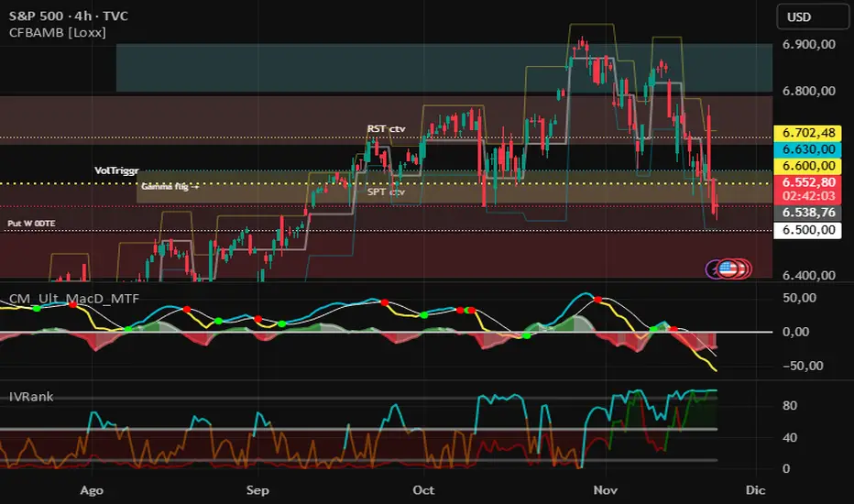Click the S&P 500 · 4h · TVC title

coord(69,16)
